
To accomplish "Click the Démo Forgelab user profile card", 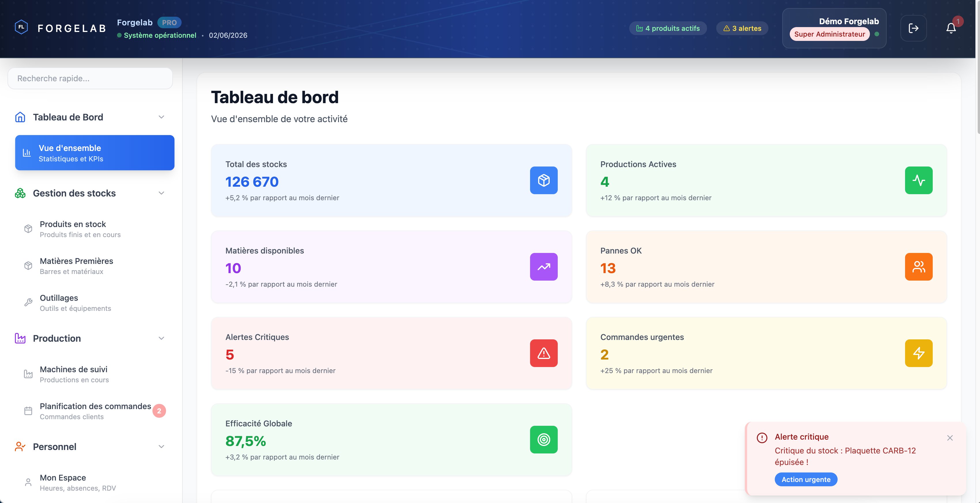I will [834, 28].
